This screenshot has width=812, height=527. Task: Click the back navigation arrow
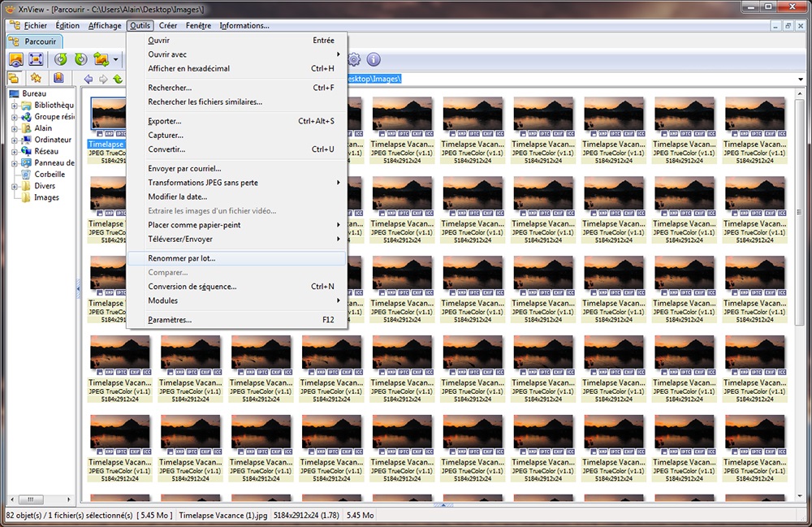click(88, 79)
